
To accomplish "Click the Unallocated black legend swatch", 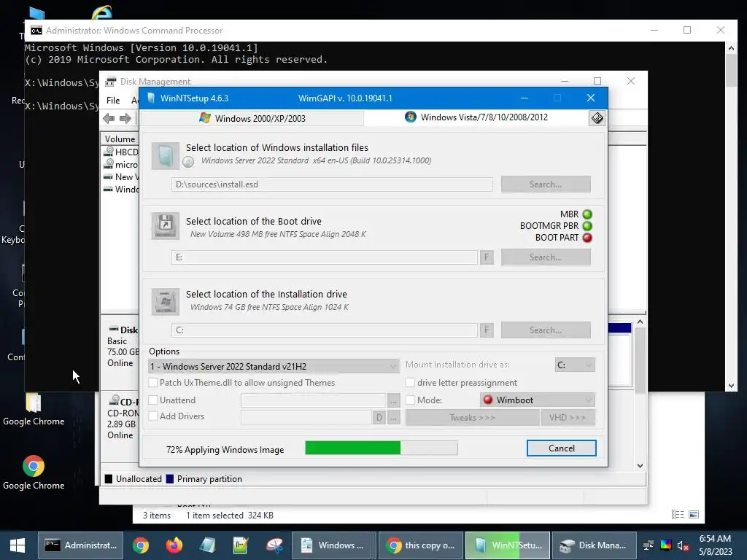I will pyautogui.click(x=109, y=479).
